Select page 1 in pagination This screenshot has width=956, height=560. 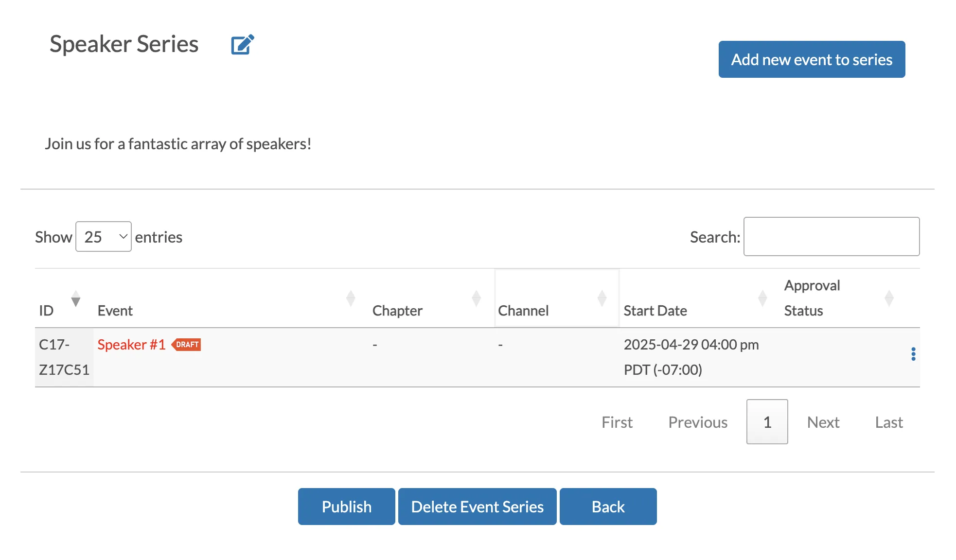tap(767, 422)
